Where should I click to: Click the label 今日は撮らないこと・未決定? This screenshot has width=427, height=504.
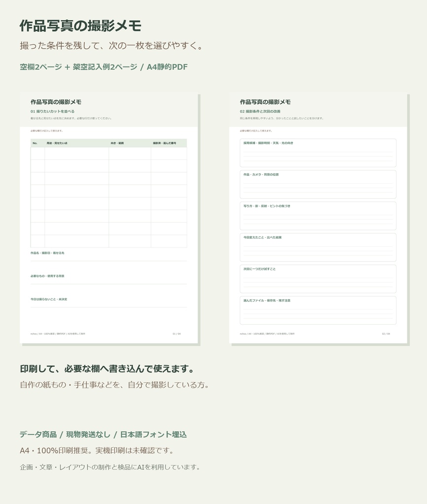coord(49,299)
